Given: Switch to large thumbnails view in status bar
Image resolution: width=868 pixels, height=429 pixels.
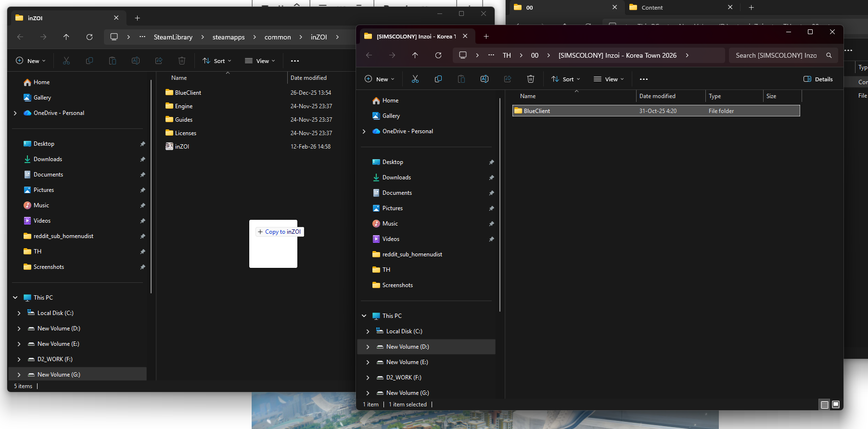Looking at the screenshot, I should pos(836,404).
